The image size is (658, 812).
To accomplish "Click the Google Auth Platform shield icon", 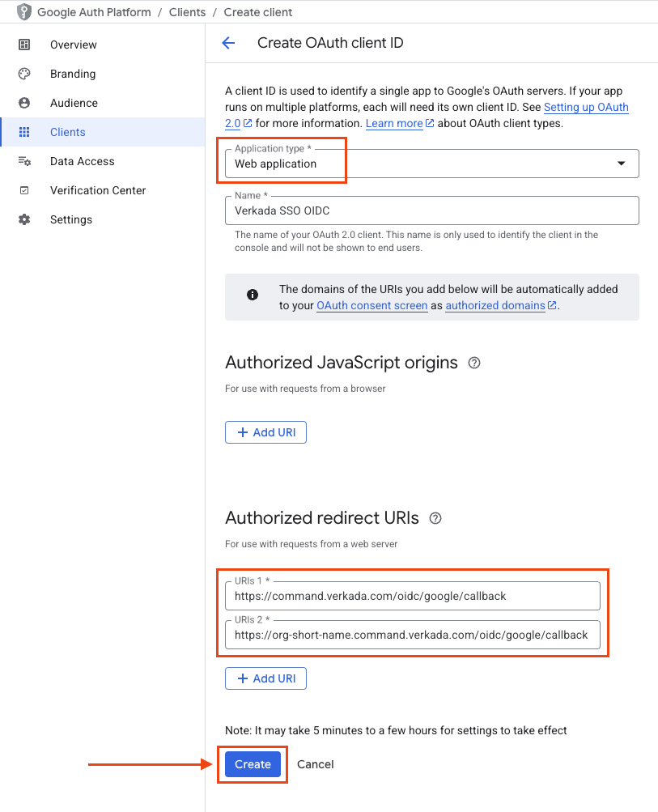I will click(23, 12).
